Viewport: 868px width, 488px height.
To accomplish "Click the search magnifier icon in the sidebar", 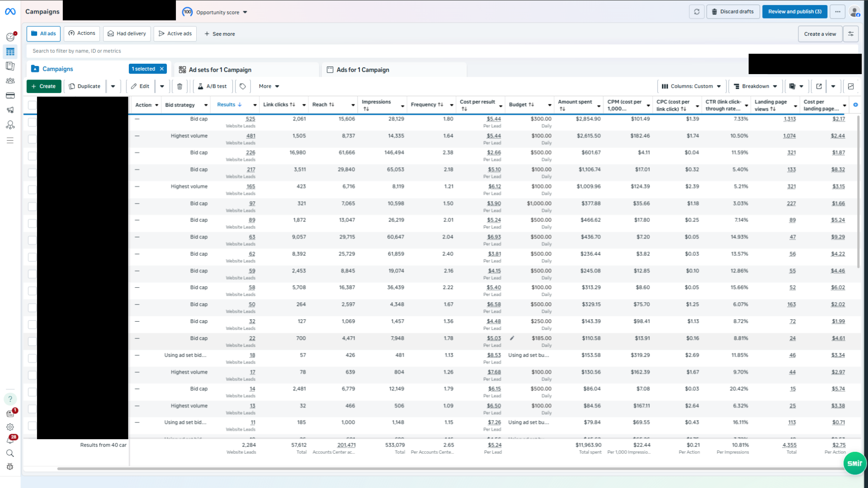I will pyautogui.click(x=10, y=453).
